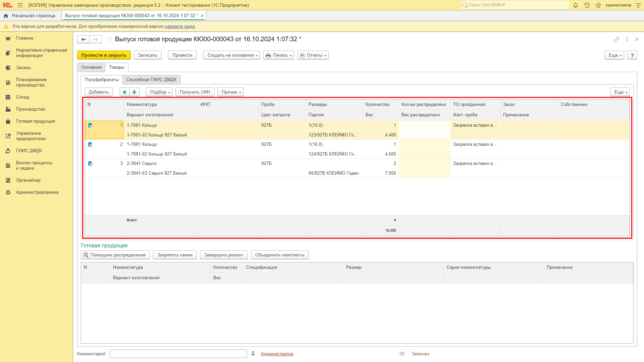Image resolution: width=644 pixels, height=362 pixels.
Task: Open Заказы section icon
Action: (x=8, y=68)
